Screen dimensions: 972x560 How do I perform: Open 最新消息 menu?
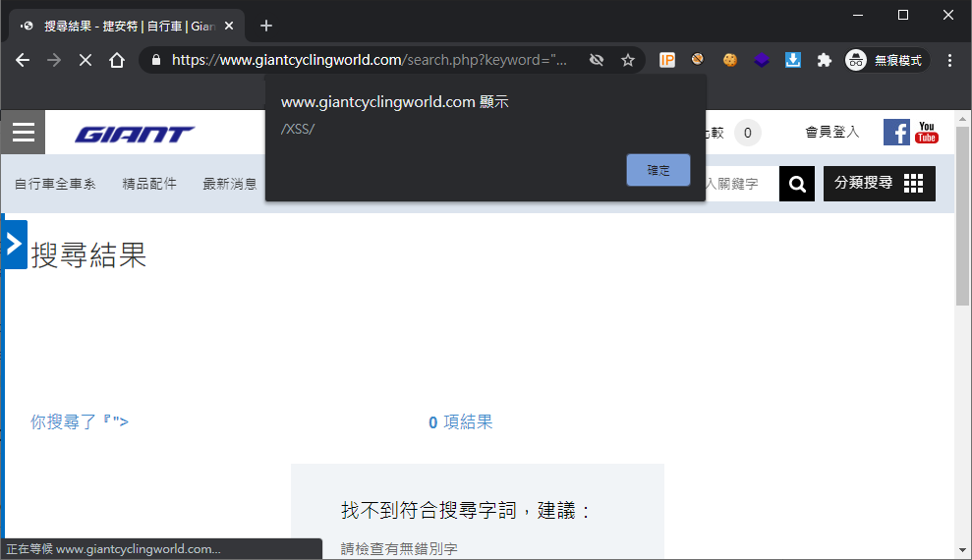[x=230, y=184]
